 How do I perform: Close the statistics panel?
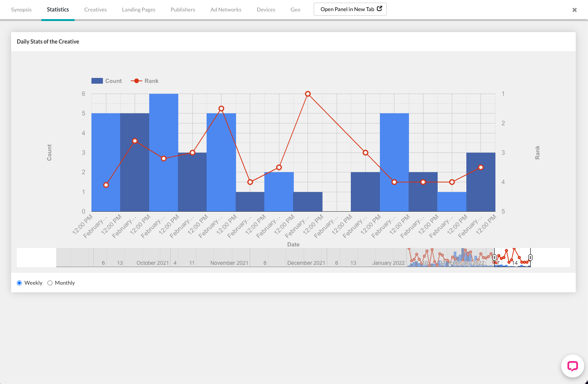(x=574, y=10)
